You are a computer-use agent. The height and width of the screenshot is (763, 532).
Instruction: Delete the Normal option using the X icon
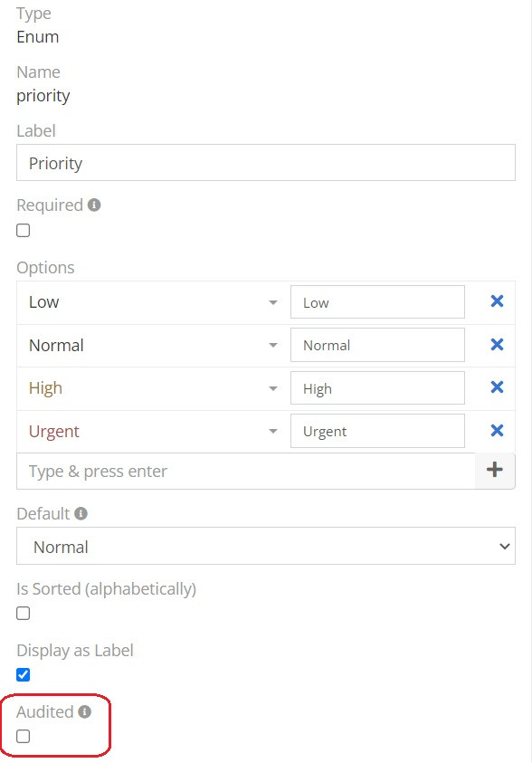(x=497, y=345)
